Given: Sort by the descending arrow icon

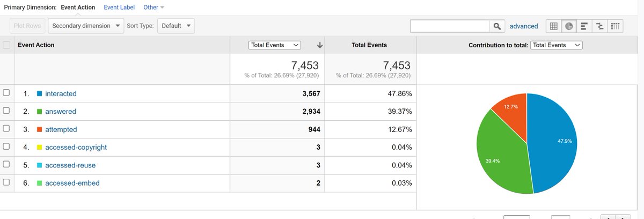Looking at the screenshot, I should point(319,45).
